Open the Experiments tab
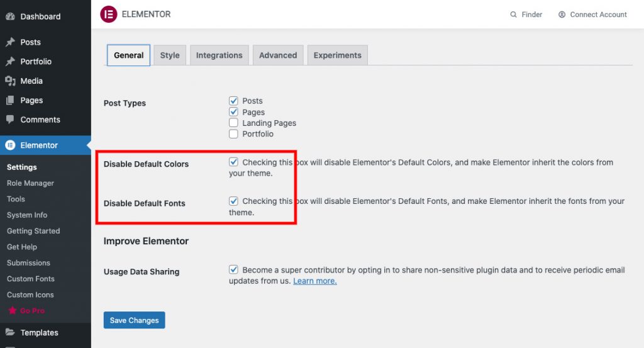This screenshot has height=348, width=644. tap(338, 55)
